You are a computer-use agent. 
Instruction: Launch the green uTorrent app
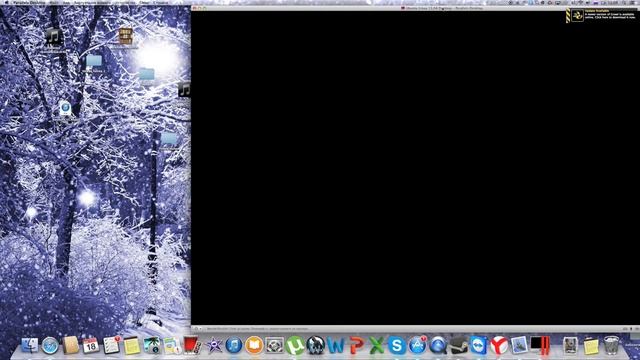(x=295, y=345)
